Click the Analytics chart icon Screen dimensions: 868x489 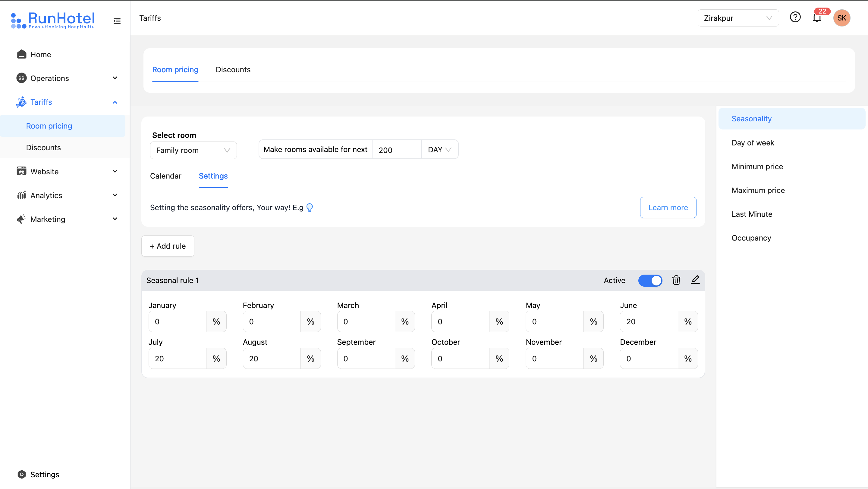(x=22, y=195)
